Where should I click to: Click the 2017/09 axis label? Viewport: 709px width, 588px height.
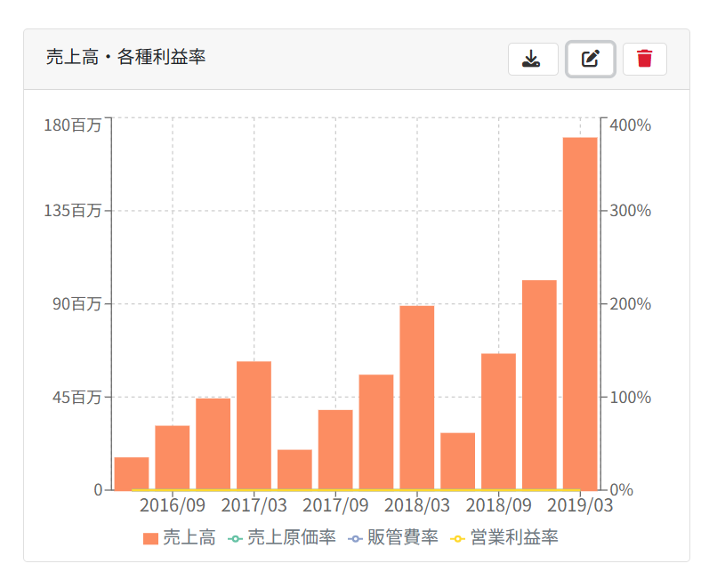335,505
